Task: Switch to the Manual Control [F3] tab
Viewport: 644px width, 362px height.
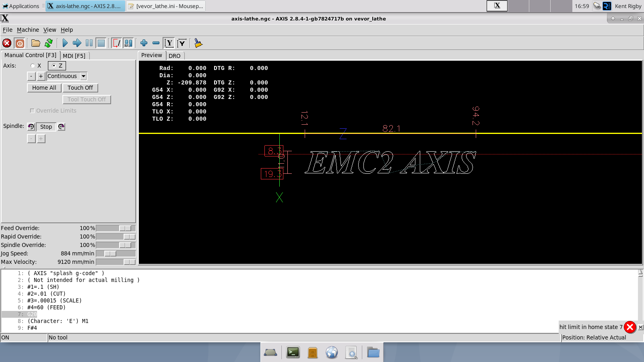Action: click(x=31, y=55)
